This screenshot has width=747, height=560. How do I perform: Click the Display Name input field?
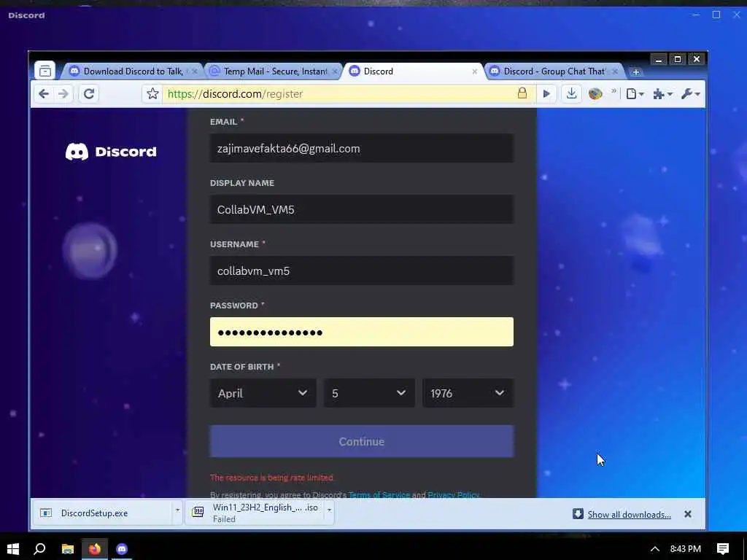(x=362, y=209)
